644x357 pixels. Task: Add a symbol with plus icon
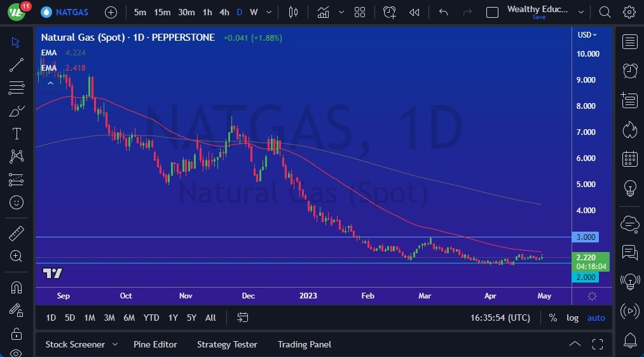(111, 12)
